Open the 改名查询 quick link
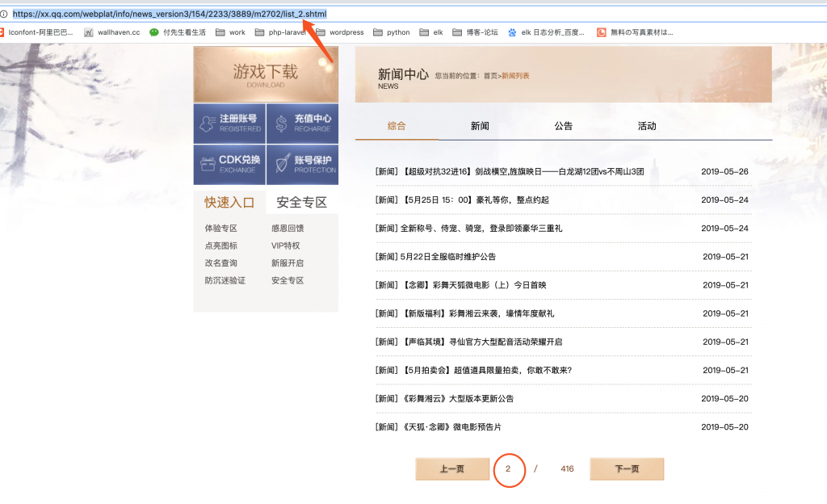Image resolution: width=827 pixels, height=504 pixels. pos(221,263)
